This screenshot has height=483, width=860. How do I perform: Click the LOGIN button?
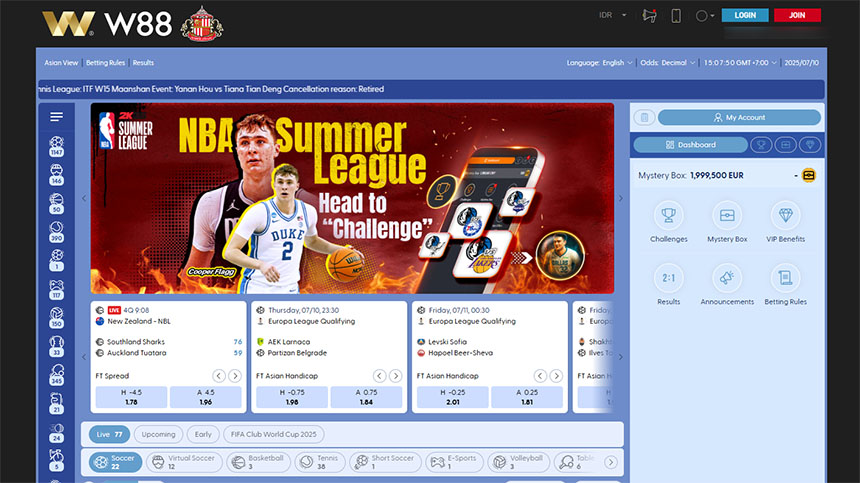click(x=745, y=15)
